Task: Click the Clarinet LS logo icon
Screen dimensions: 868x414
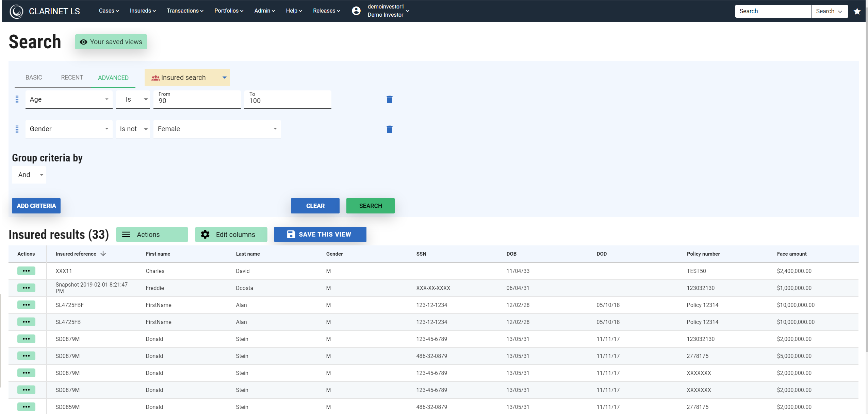Action: click(16, 12)
